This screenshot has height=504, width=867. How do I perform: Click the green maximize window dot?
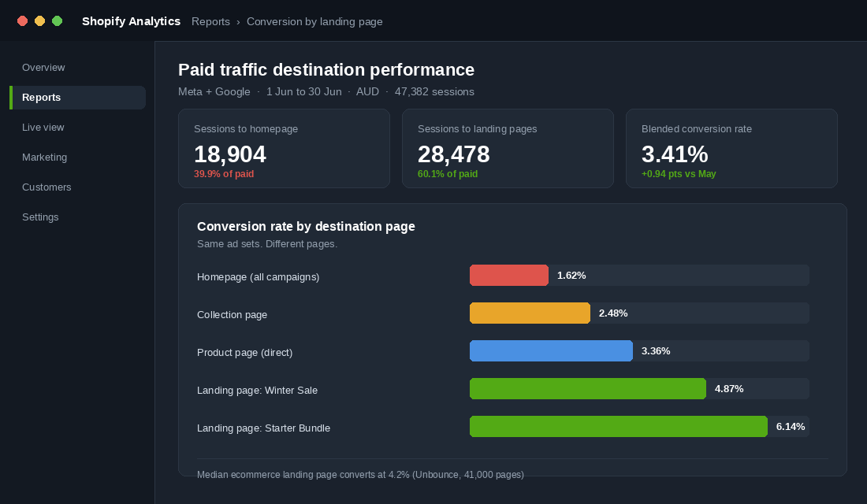click(x=57, y=21)
